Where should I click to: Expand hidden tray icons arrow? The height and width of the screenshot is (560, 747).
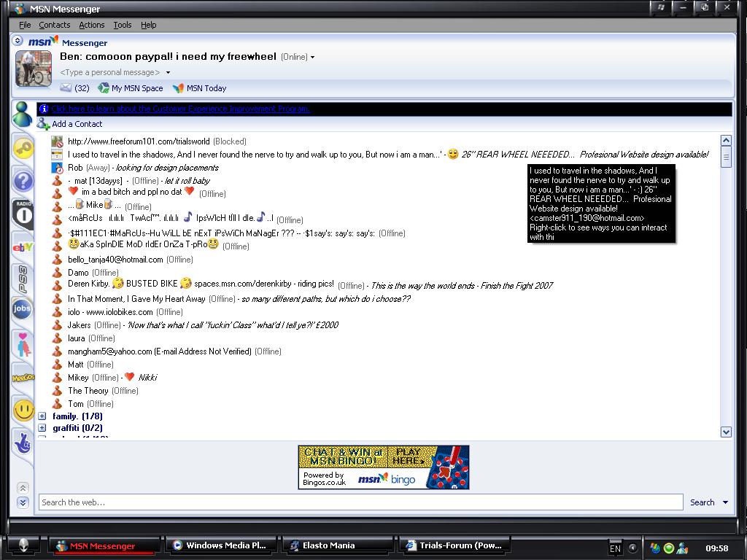coord(633,548)
